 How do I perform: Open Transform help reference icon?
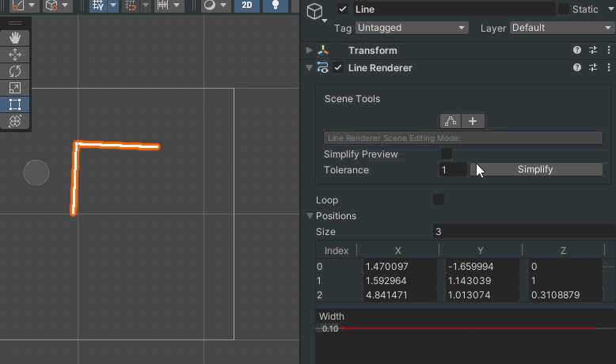576,50
